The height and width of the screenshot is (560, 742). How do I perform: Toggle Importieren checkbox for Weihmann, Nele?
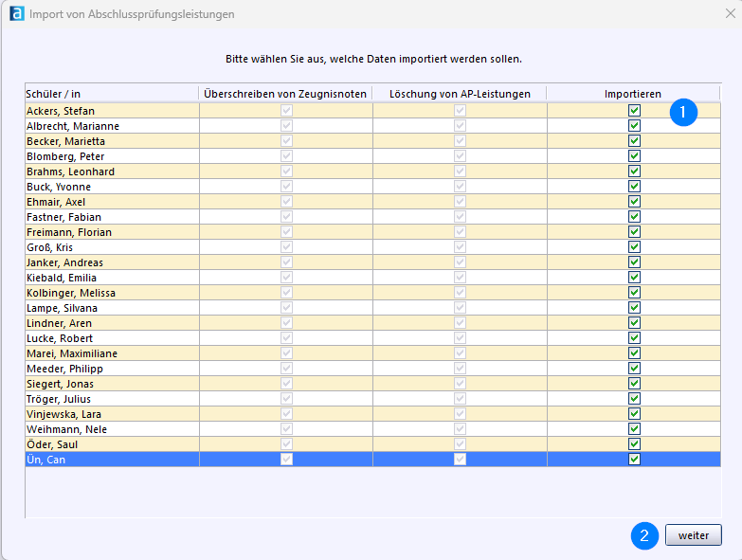[x=634, y=429]
